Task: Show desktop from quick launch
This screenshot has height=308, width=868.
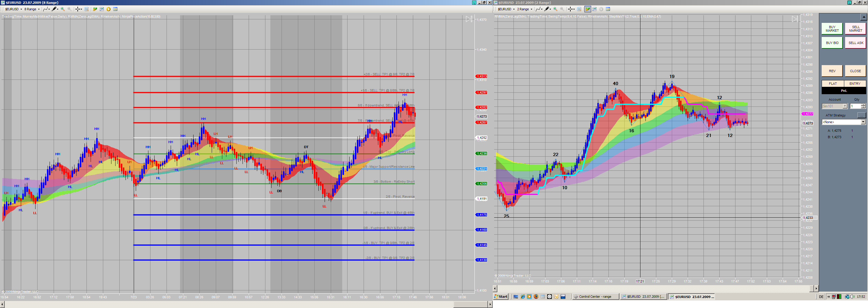Action: coord(516,297)
